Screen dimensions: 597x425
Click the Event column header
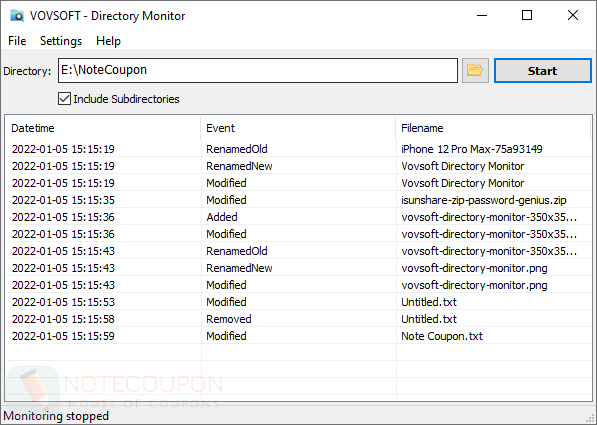pyautogui.click(x=298, y=128)
